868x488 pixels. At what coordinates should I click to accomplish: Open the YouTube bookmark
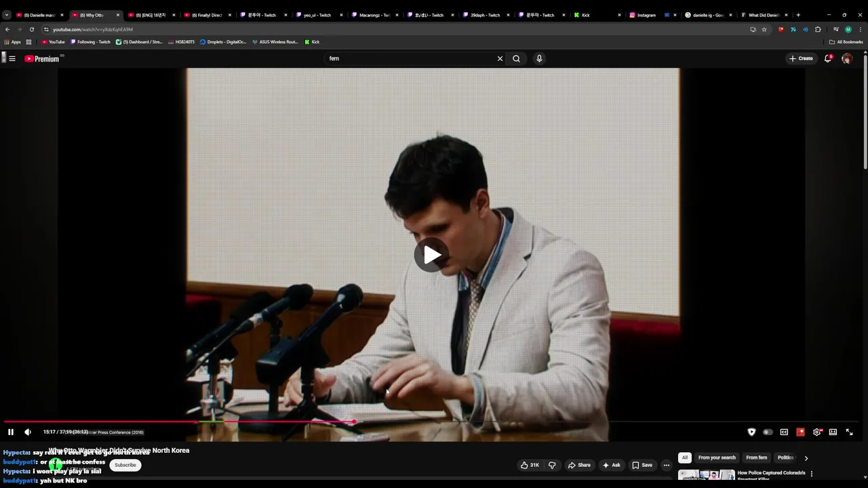(x=54, y=42)
